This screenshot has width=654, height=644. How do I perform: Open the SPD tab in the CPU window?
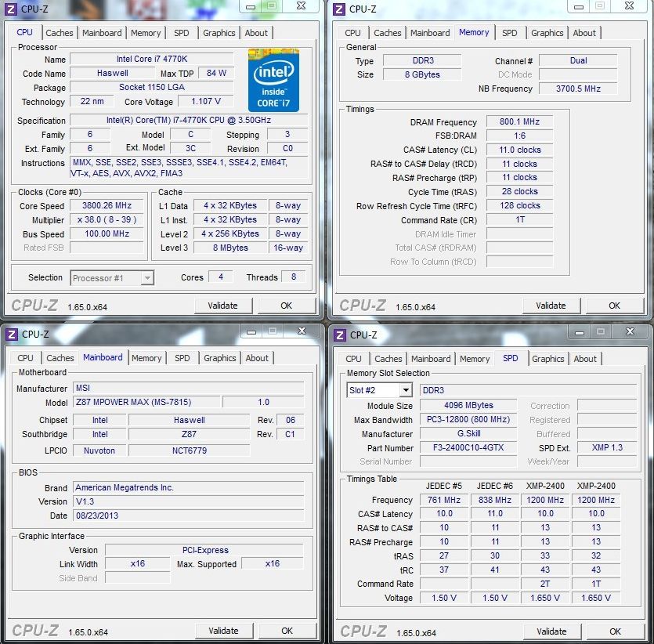(182, 33)
